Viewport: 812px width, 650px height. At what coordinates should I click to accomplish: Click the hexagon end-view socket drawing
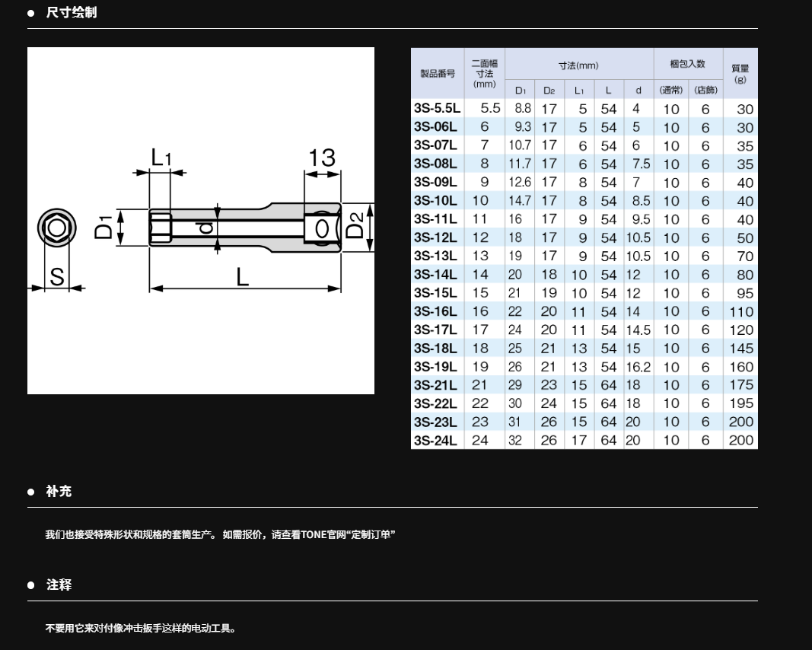[57, 228]
